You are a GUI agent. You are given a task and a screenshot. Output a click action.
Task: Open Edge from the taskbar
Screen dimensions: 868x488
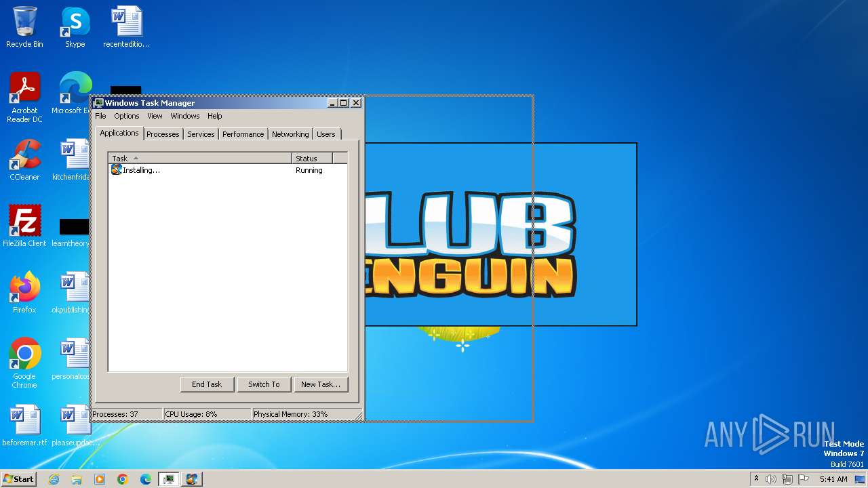tap(146, 479)
